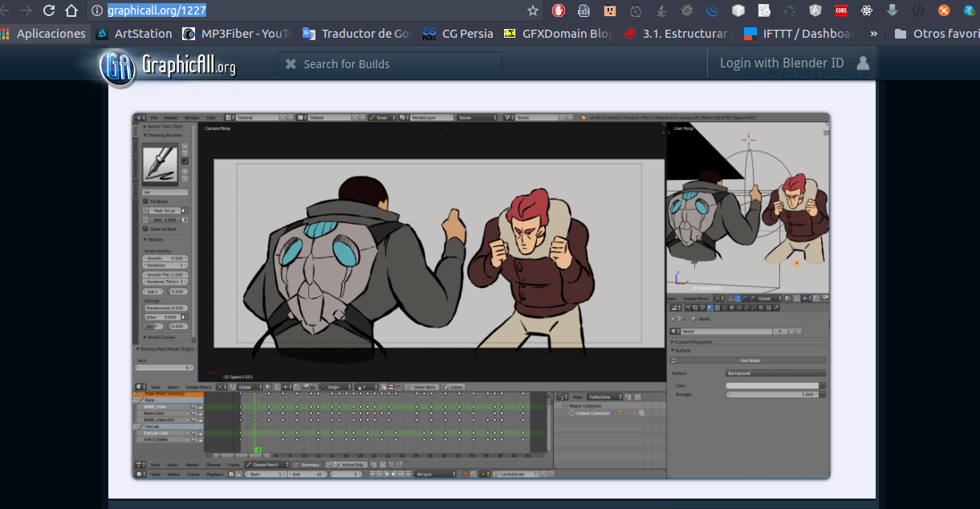This screenshot has width=980, height=509.
Task: Open the Render menu in Blender
Action: click(171, 118)
